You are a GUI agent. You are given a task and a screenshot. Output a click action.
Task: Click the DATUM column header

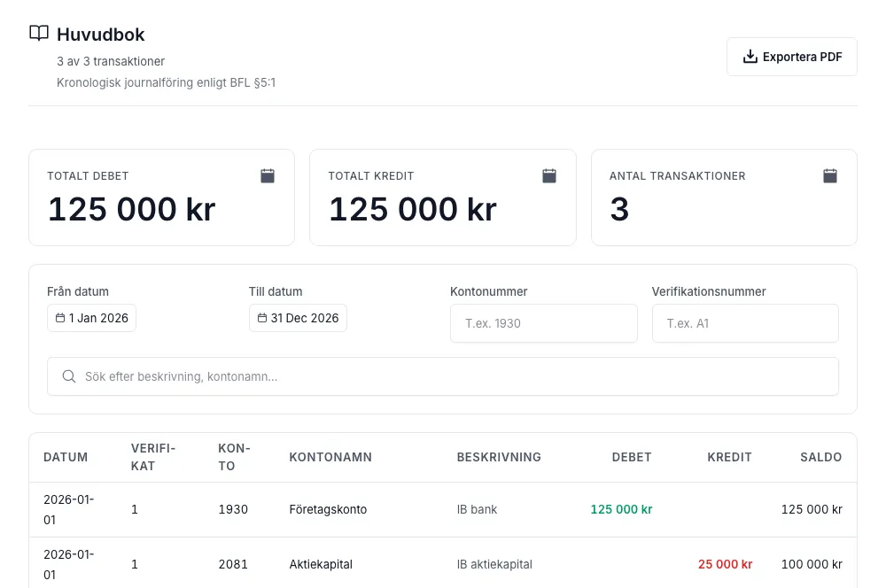[x=66, y=457]
